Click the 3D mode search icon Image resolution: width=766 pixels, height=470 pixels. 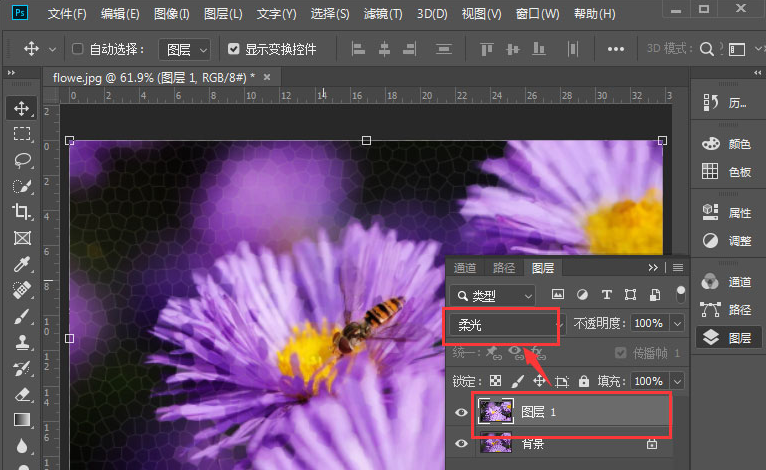[x=706, y=49]
